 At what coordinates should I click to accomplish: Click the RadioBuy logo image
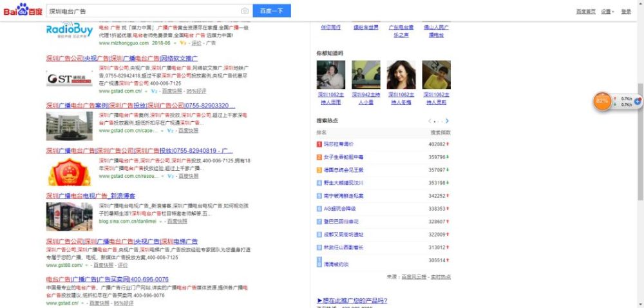pyautogui.click(x=70, y=30)
